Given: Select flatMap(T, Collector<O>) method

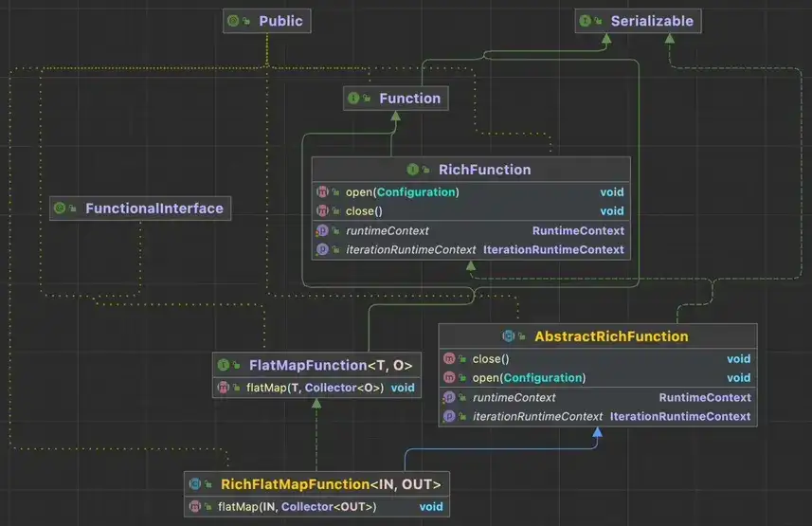Looking at the screenshot, I should pos(315,388).
